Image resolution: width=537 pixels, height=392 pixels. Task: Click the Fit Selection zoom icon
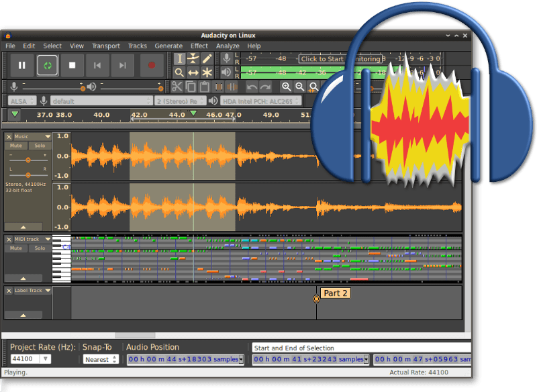[x=313, y=87]
